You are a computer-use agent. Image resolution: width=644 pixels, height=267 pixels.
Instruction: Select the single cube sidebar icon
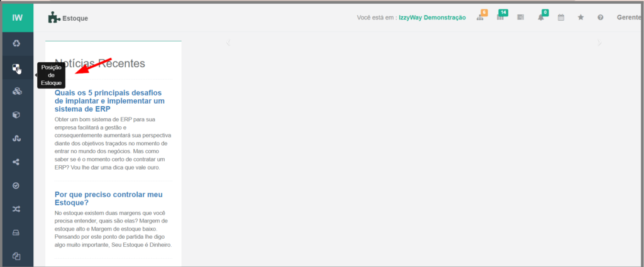pos(17,115)
